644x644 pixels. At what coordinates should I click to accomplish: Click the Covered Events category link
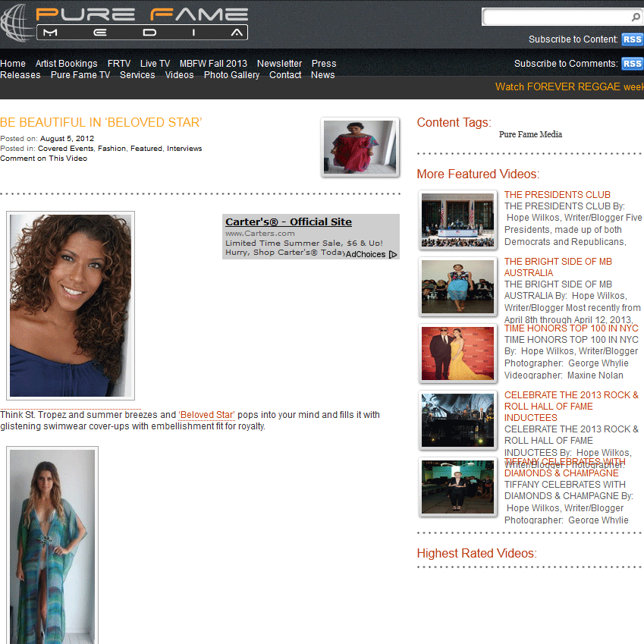pos(65,149)
